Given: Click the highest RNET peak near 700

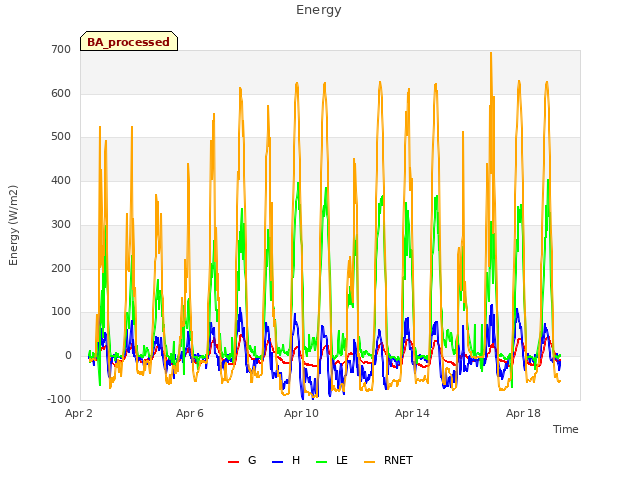Looking at the screenshot, I should tap(491, 53).
